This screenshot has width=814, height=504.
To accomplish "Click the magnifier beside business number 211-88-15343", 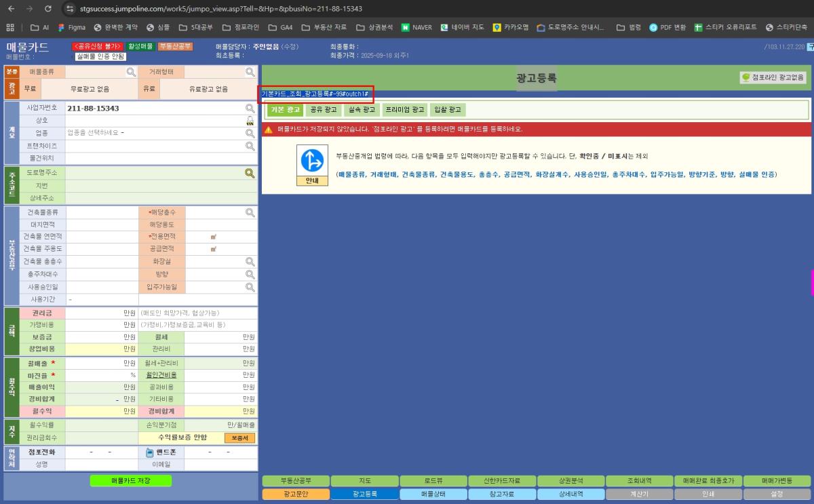I will (x=250, y=108).
